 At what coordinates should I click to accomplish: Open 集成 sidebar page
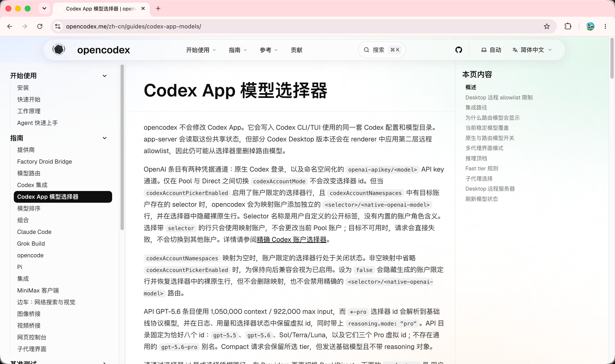click(23, 279)
